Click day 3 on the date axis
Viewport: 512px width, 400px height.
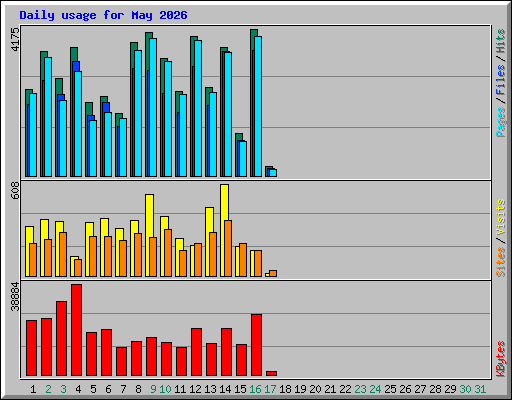(x=63, y=389)
